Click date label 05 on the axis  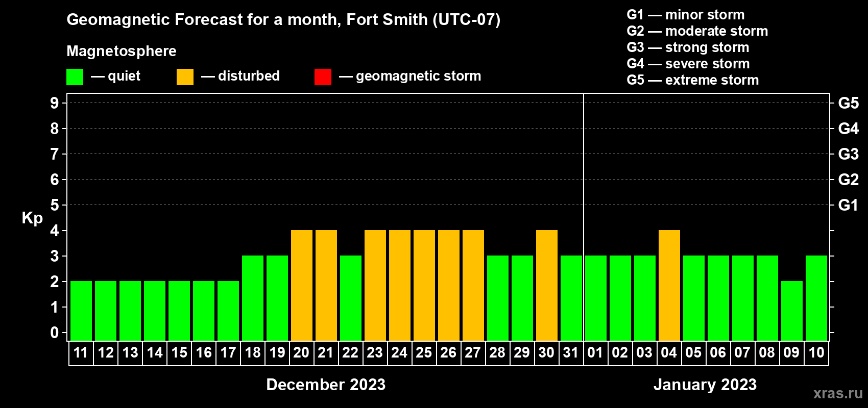pyautogui.click(x=694, y=353)
